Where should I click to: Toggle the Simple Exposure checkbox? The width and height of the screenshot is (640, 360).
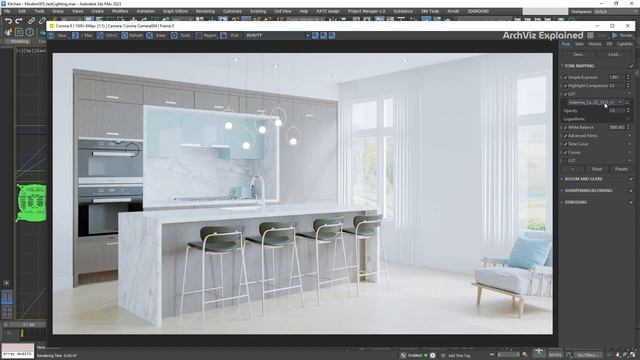tap(565, 77)
